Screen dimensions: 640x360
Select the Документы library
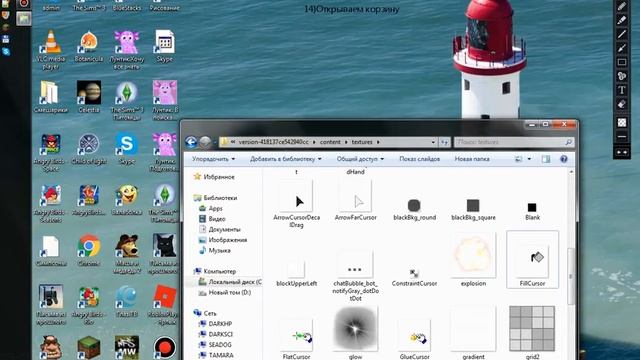(220, 230)
